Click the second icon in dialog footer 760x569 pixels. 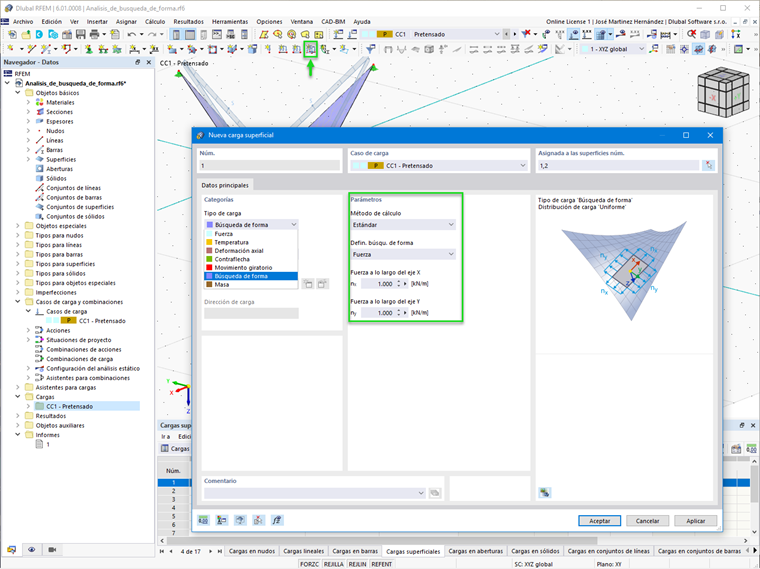click(x=222, y=520)
